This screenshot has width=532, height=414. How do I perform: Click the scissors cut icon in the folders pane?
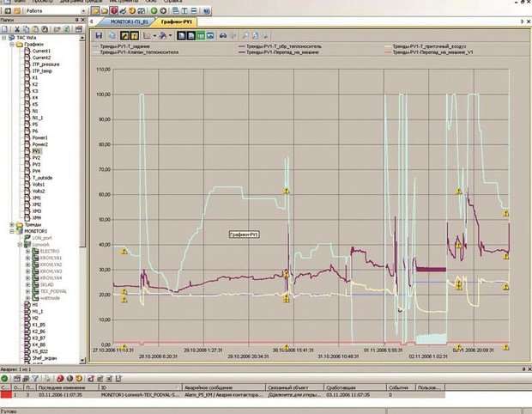point(16,29)
